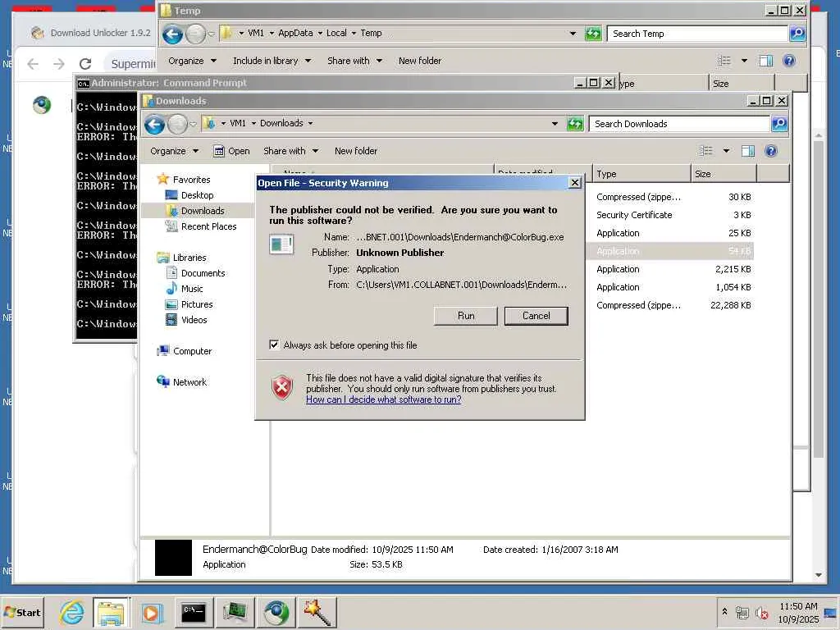Expand view options arrow in Downloads toolbar

click(x=726, y=151)
